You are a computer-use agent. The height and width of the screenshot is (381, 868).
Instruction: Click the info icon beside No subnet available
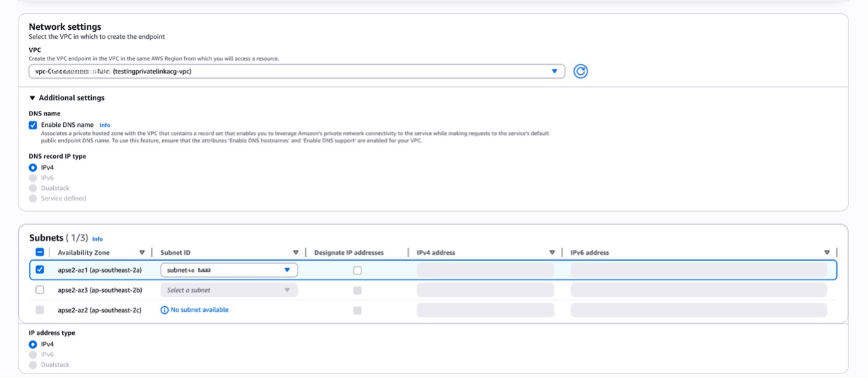(x=165, y=310)
